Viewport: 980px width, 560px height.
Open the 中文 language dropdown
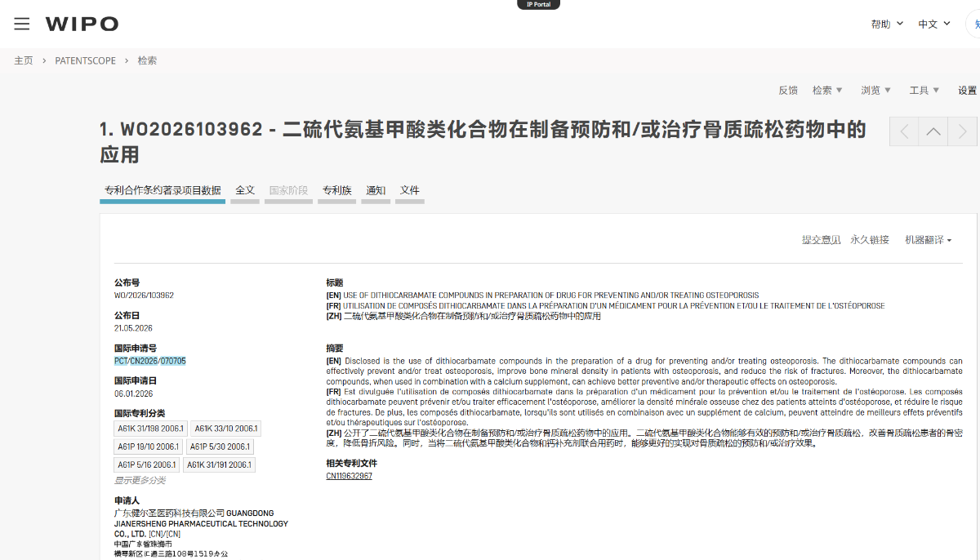934,24
